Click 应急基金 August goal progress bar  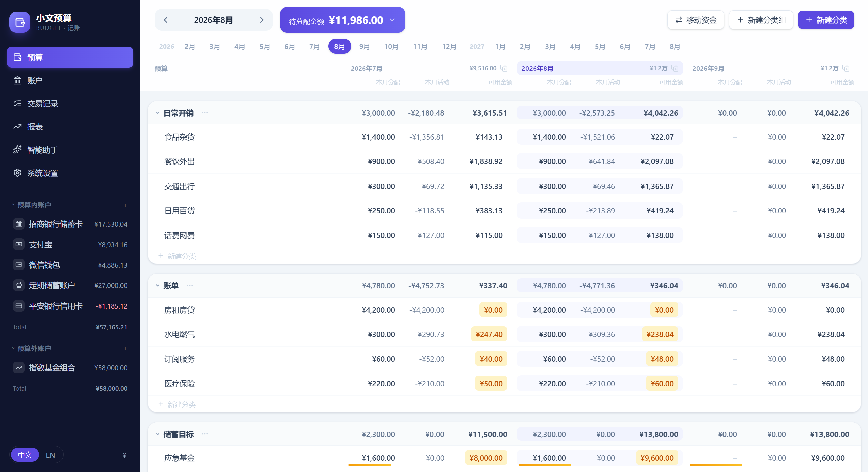click(545, 465)
